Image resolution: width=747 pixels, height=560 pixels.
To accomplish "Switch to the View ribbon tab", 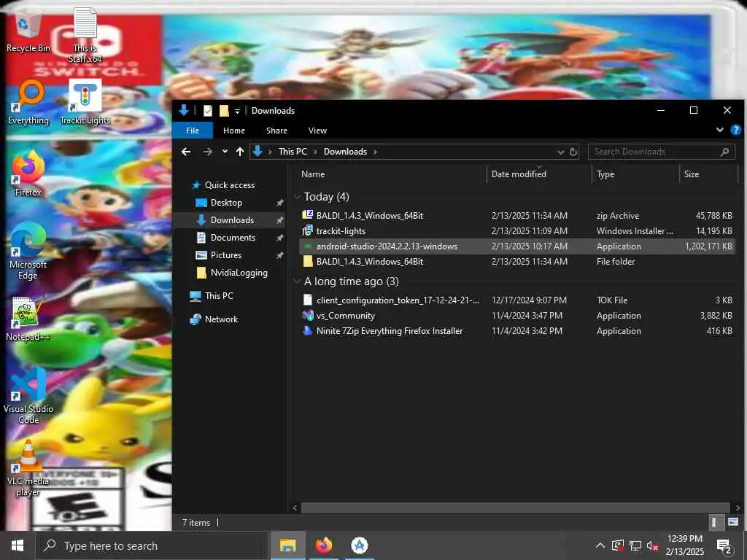I will coord(317,131).
